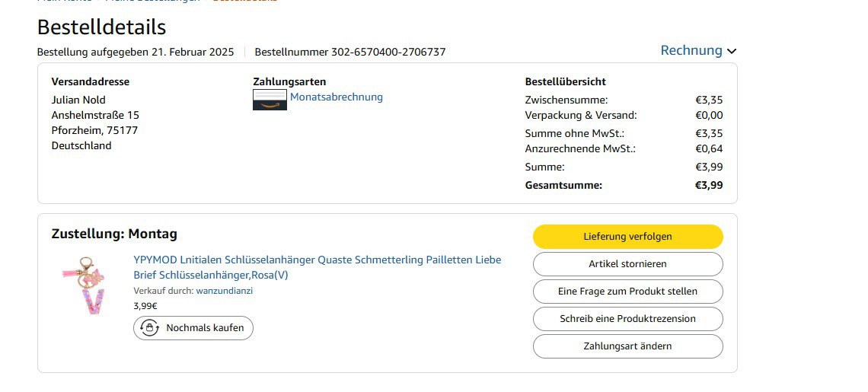Select Eine Frage zum Produkt stellen
Screen dimensions: 868x392
(x=627, y=292)
